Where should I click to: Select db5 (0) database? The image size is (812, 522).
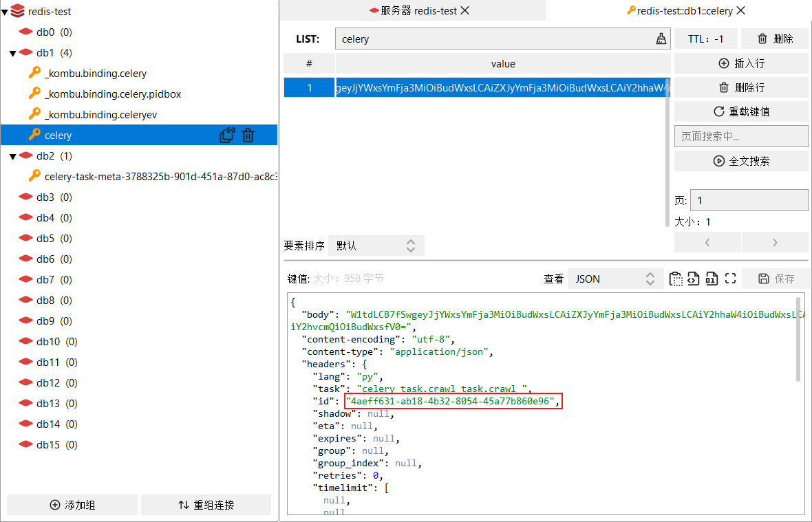[54, 239]
